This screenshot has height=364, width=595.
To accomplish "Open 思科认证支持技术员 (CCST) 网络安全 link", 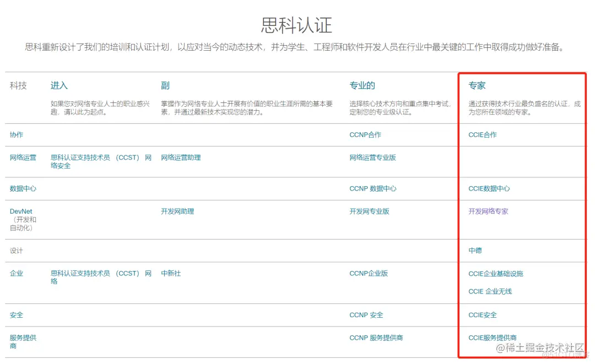I will click(101, 162).
